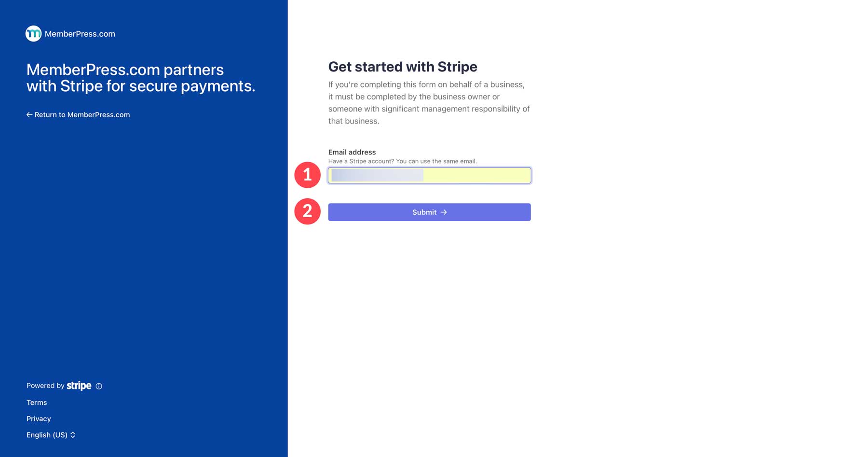Screen dimensions: 868x457
Task: Click the info icon beside the Stripe logo
Action: click(x=99, y=386)
